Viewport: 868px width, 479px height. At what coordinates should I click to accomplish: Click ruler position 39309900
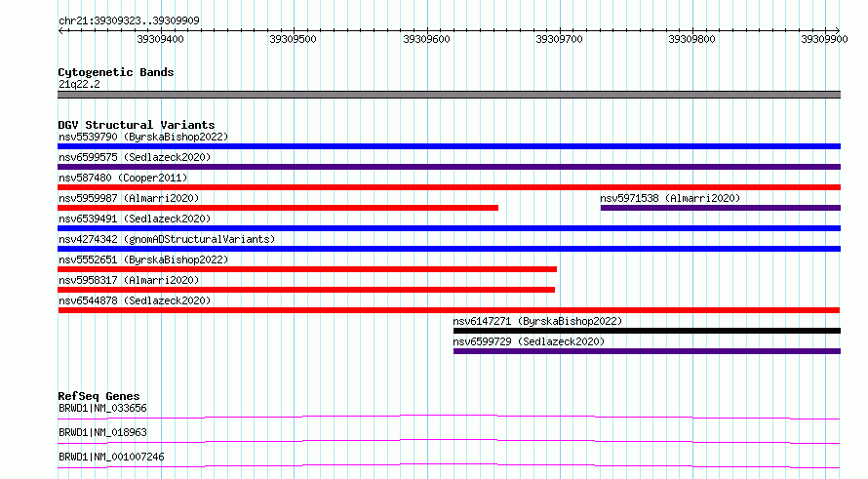point(824,39)
